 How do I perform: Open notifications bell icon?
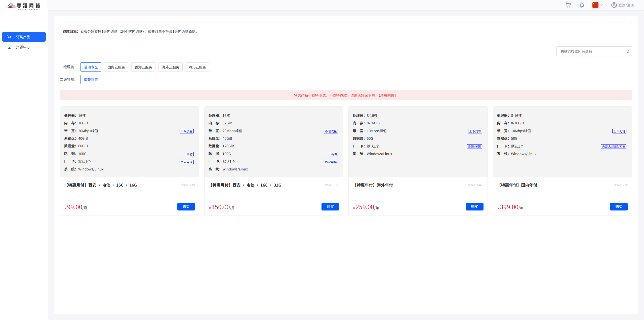pos(582,5)
